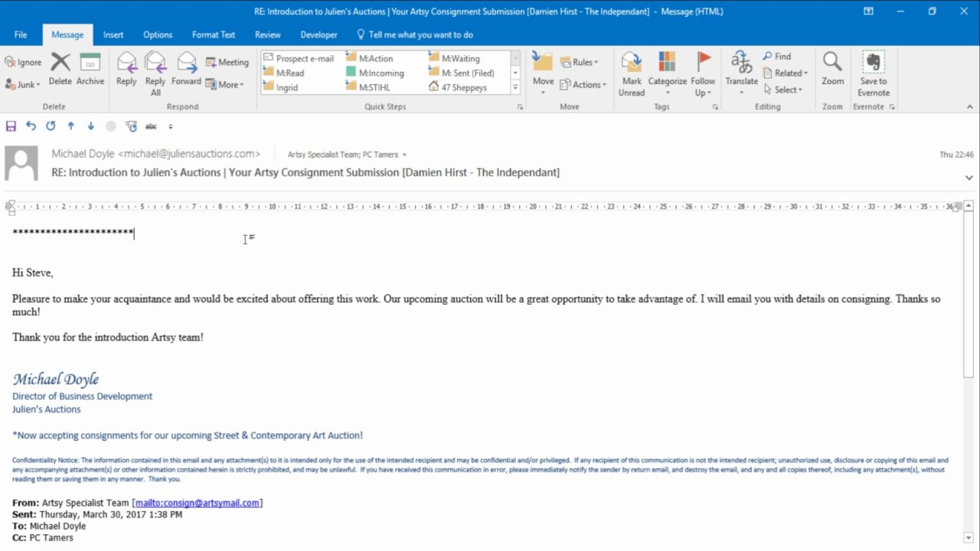Open the Actions dropdown
Image resolution: width=980 pixels, height=551 pixels.
(583, 84)
